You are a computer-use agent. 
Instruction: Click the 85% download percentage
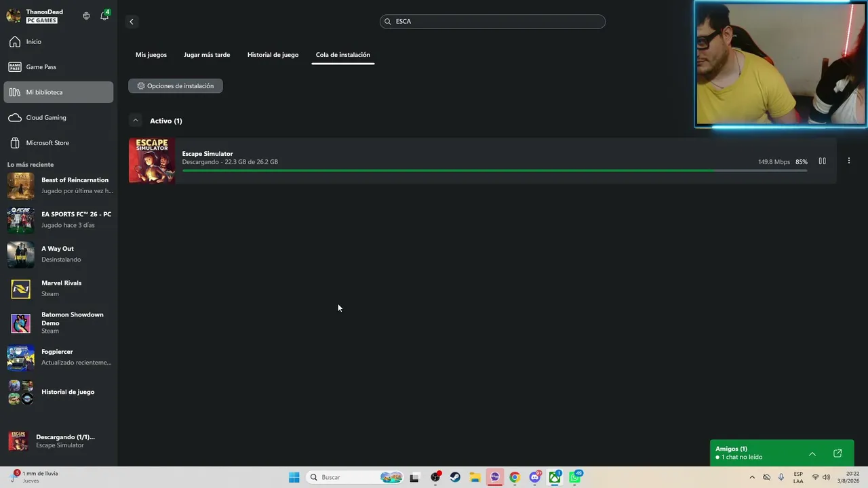click(x=802, y=162)
